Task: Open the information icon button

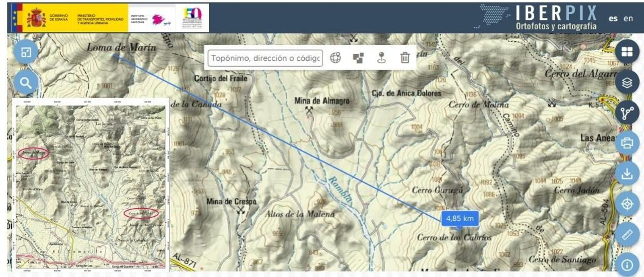Action: 627,265
